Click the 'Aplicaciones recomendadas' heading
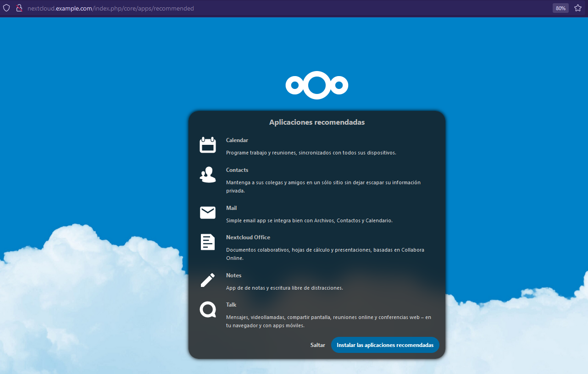The height and width of the screenshot is (374, 588). point(317,122)
